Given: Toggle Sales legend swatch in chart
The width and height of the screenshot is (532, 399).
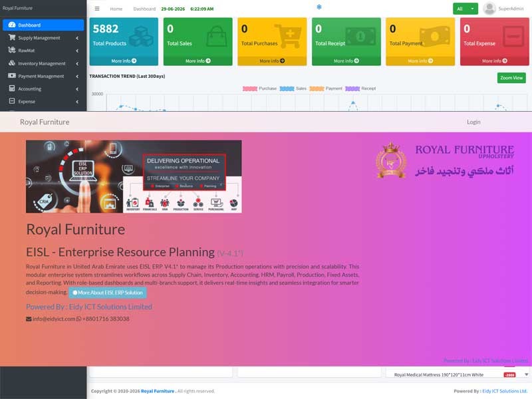Looking at the screenshot, I should tap(287, 88).
